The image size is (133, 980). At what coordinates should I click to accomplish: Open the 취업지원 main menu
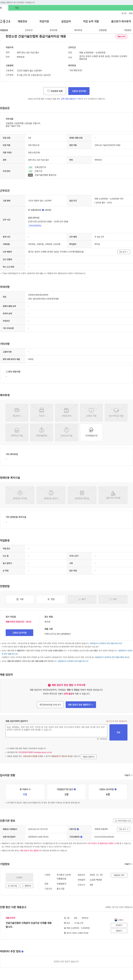44,21
